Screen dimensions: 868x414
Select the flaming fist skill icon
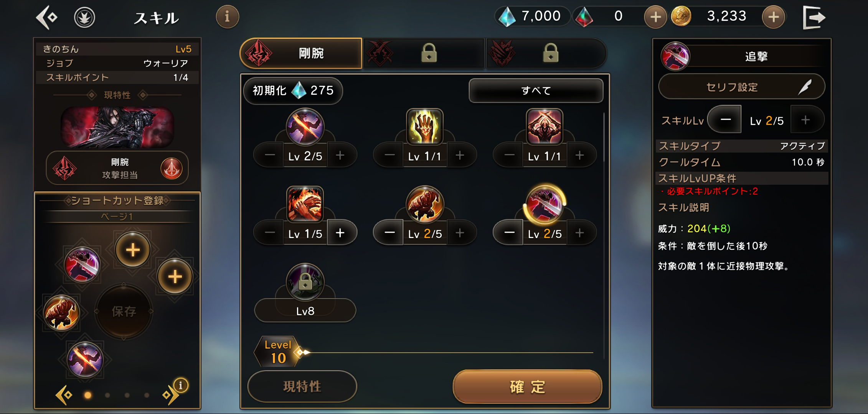[x=305, y=204]
